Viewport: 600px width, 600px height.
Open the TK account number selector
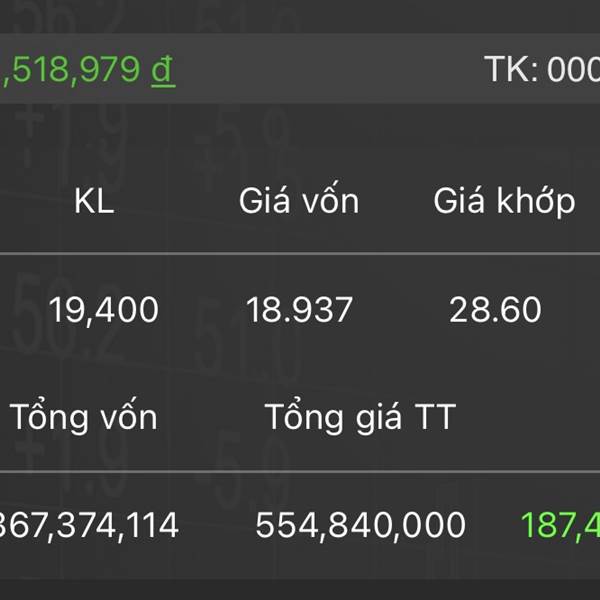(x=542, y=70)
